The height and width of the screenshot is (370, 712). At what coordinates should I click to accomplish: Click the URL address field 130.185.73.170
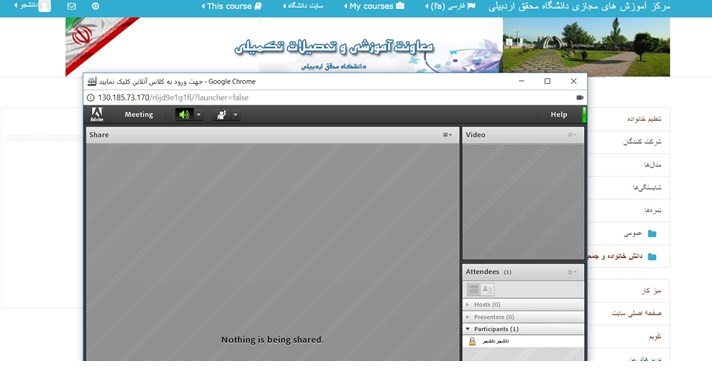[x=173, y=98]
